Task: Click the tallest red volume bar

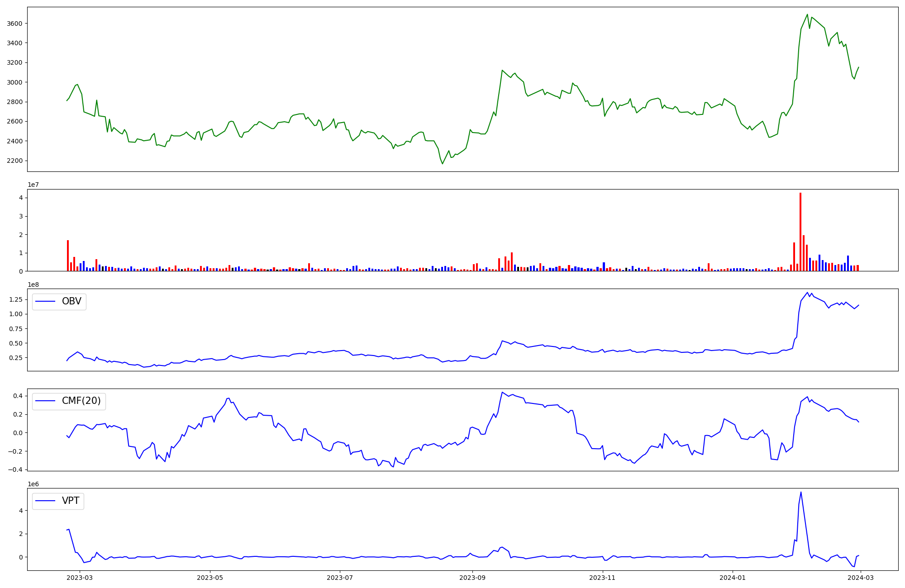Action: (x=800, y=231)
